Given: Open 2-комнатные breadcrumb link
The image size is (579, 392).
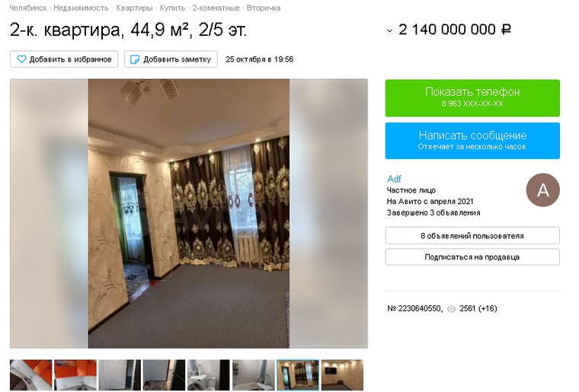Looking at the screenshot, I should coord(216,8).
